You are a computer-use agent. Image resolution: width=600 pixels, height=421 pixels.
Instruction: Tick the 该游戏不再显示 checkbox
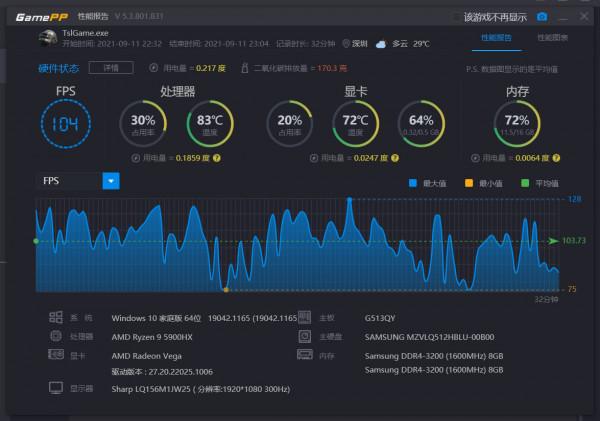pyautogui.click(x=457, y=17)
